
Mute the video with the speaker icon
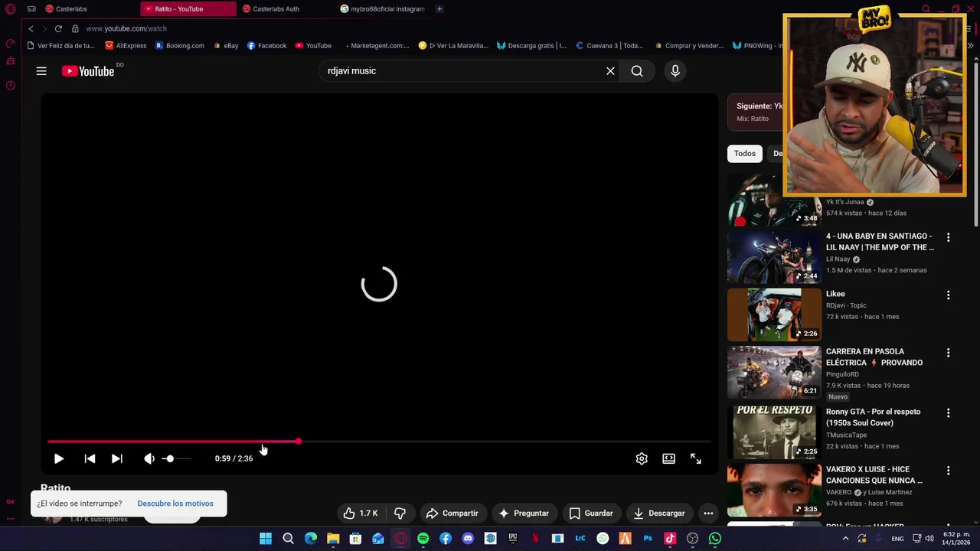[149, 458]
